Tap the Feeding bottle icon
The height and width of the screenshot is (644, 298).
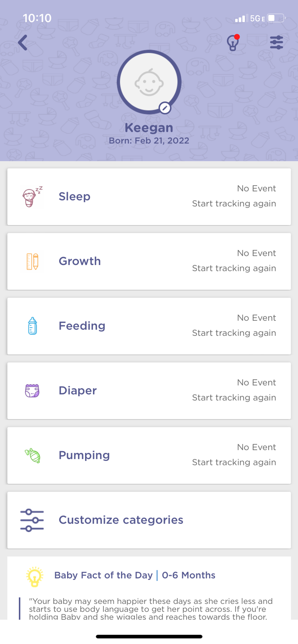pyautogui.click(x=32, y=326)
